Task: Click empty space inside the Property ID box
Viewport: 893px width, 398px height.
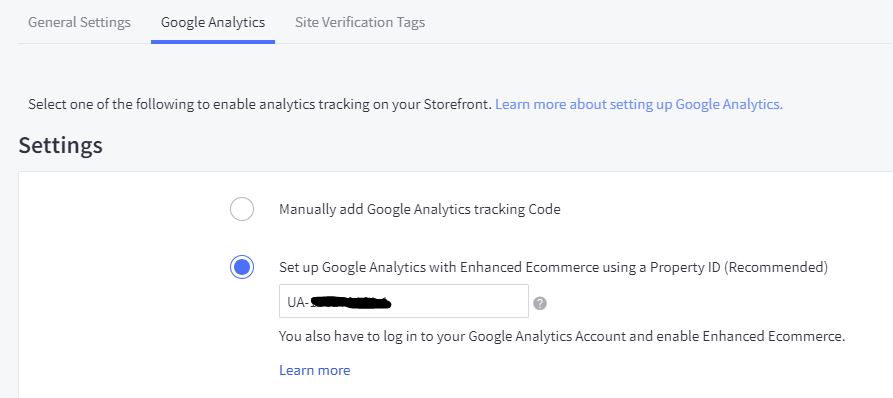Action: point(461,301)
